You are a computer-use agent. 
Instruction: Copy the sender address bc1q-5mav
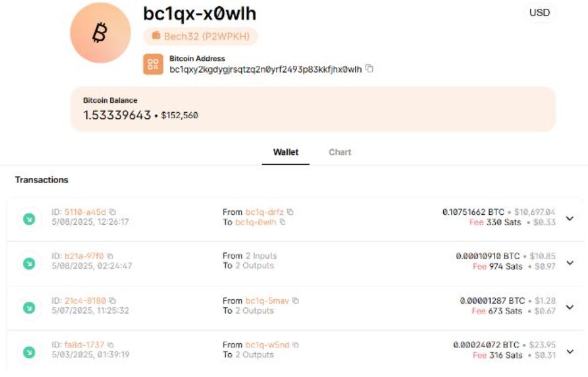click(295, 301)
